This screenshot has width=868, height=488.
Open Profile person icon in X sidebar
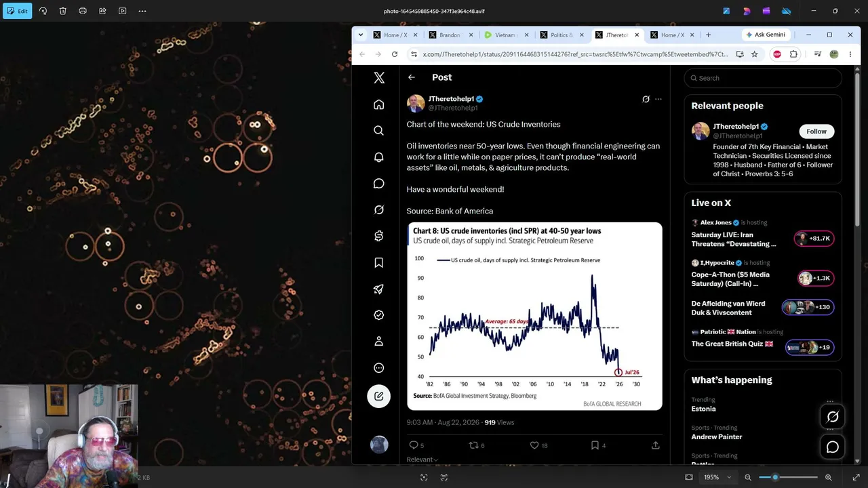pyautogui.click(x=379, y=342)
